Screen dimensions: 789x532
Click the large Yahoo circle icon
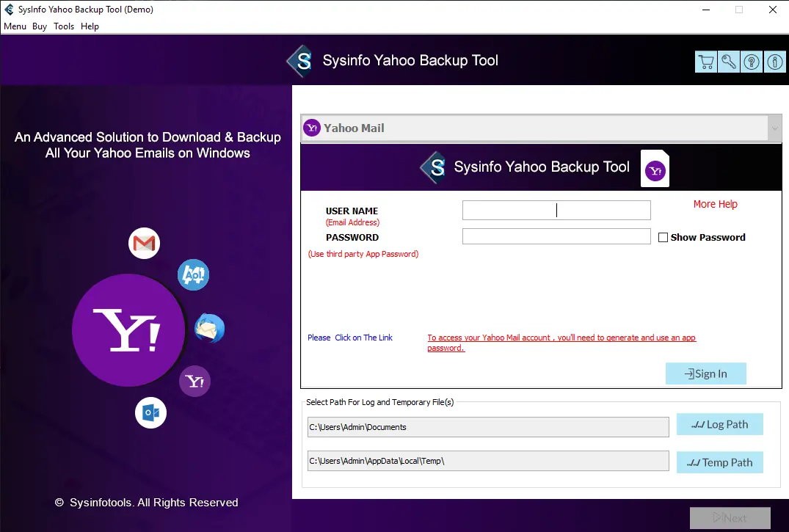coord(128,330)
